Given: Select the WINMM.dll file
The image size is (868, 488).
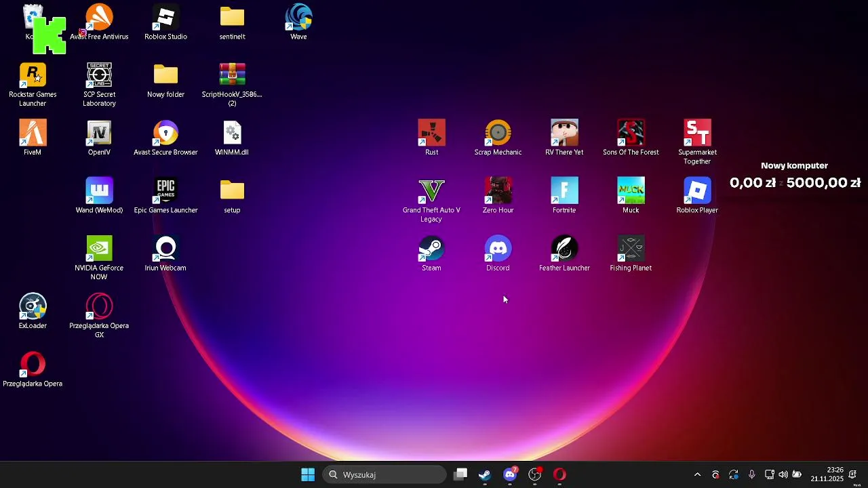Looking at the screenshot, I should 232,138.
